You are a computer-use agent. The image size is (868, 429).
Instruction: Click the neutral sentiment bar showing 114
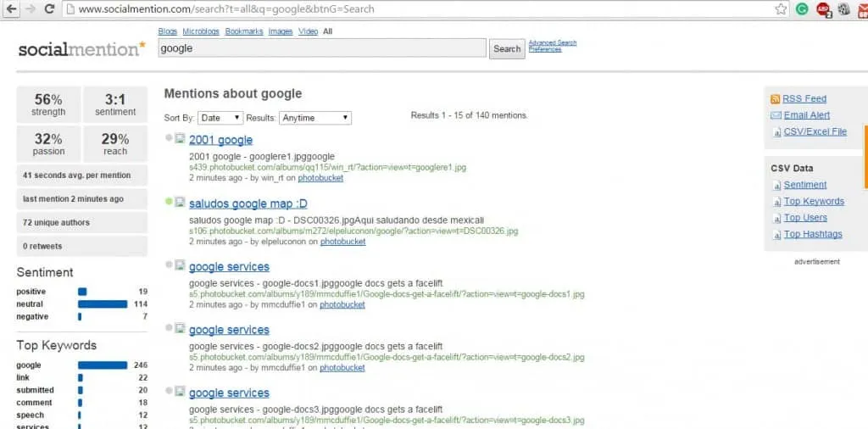tap(103, 304)
